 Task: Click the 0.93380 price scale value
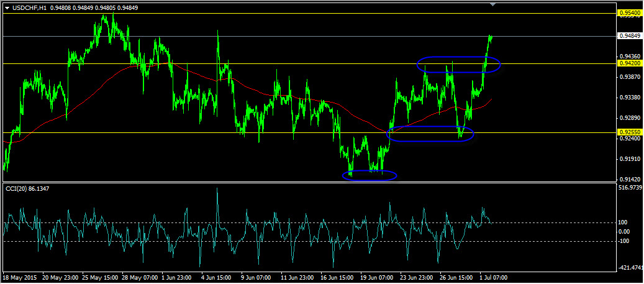629,98
